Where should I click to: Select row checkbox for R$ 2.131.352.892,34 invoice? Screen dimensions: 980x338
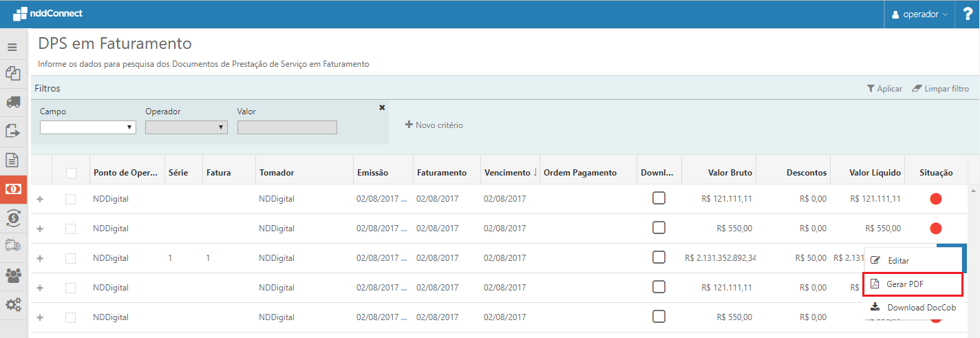click(x=72, y=258)
